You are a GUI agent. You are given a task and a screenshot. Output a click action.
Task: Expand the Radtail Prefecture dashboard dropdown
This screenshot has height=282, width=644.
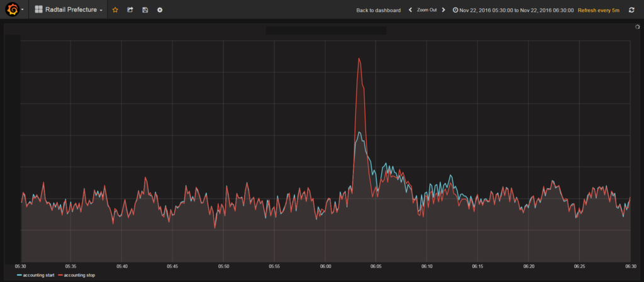pyautogui.click(x=68, y=9)
